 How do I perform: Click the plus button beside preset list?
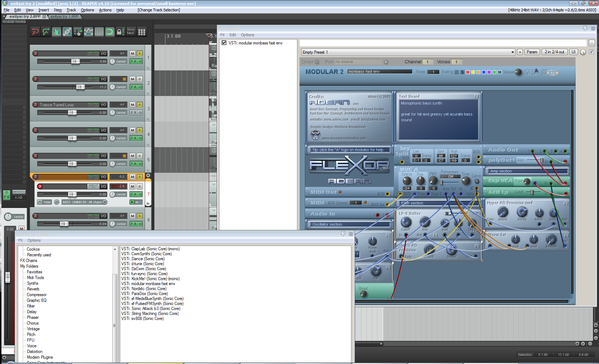click(520, 52)
